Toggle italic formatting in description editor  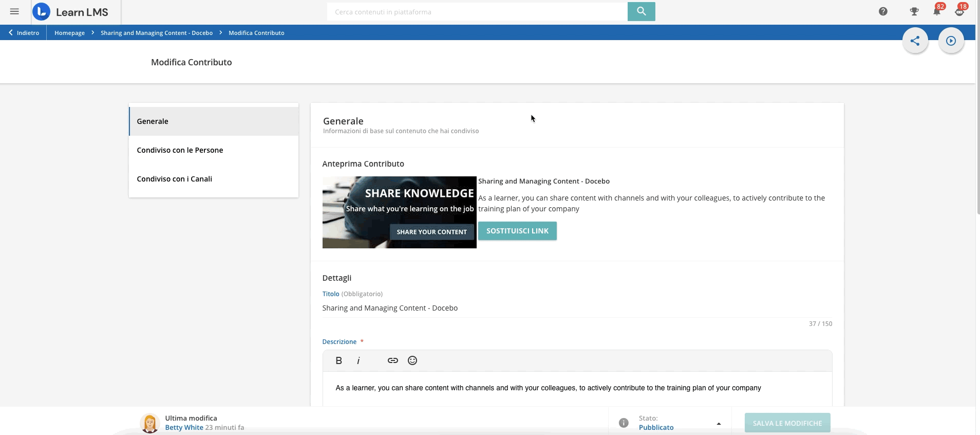tap(358, 360)
